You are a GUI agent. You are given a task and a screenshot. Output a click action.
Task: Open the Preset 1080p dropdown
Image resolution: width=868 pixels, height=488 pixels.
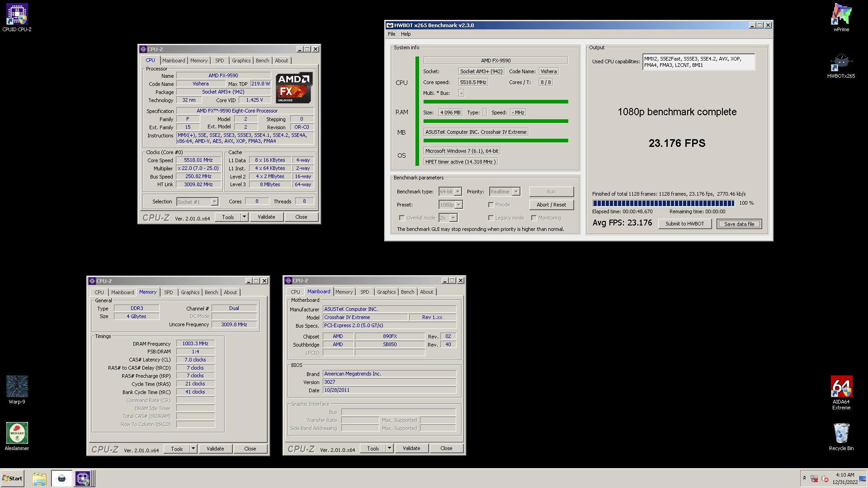(451, 205)
